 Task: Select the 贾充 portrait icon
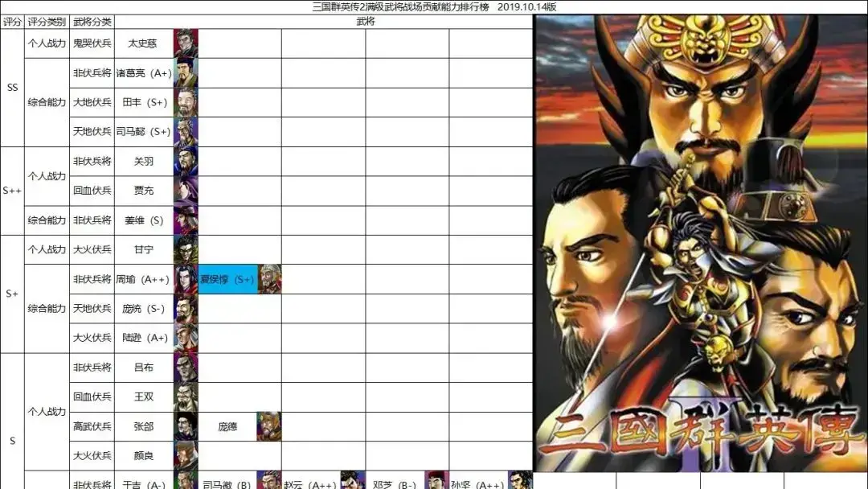click(186, 191)
